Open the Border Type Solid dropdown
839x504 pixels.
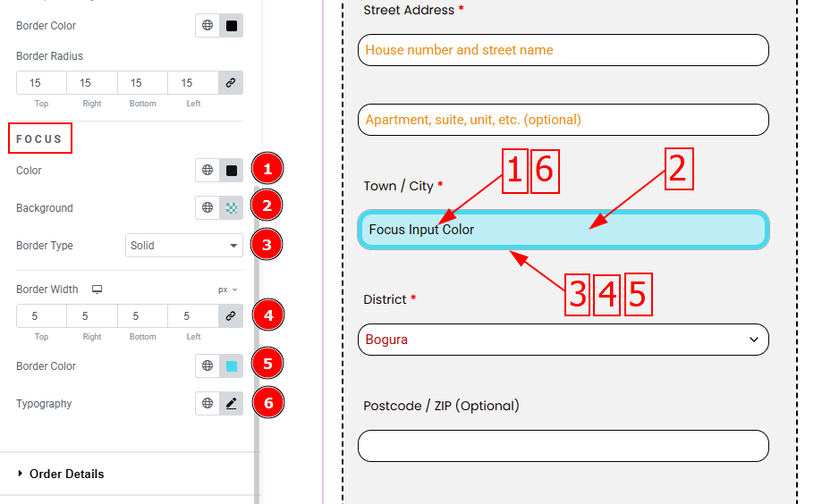(x=183, y=246)
